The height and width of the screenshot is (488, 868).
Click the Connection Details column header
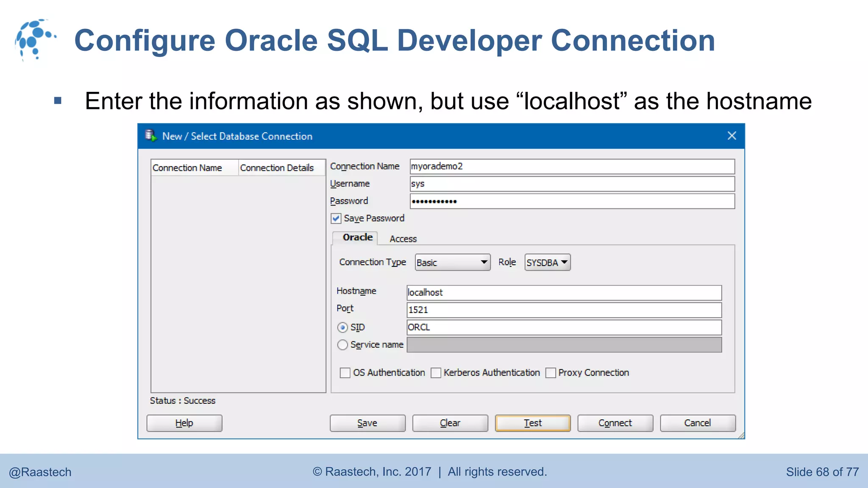[281, 168]
